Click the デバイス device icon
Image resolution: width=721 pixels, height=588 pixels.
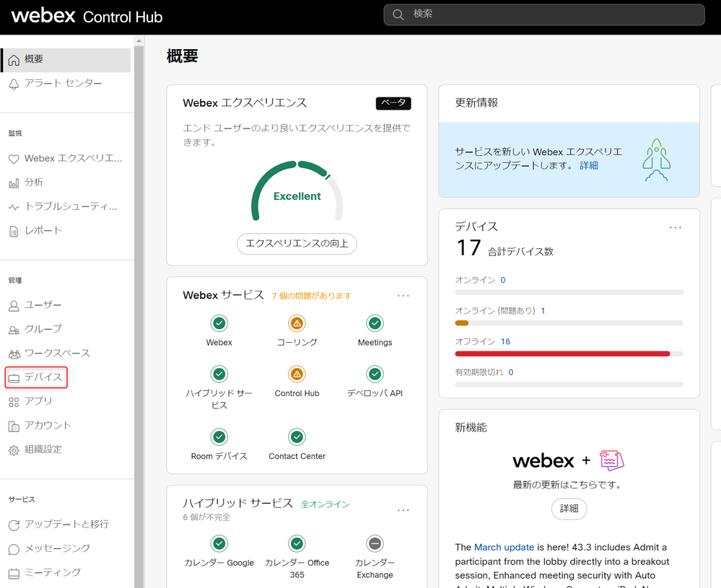(x=14, y=378)
